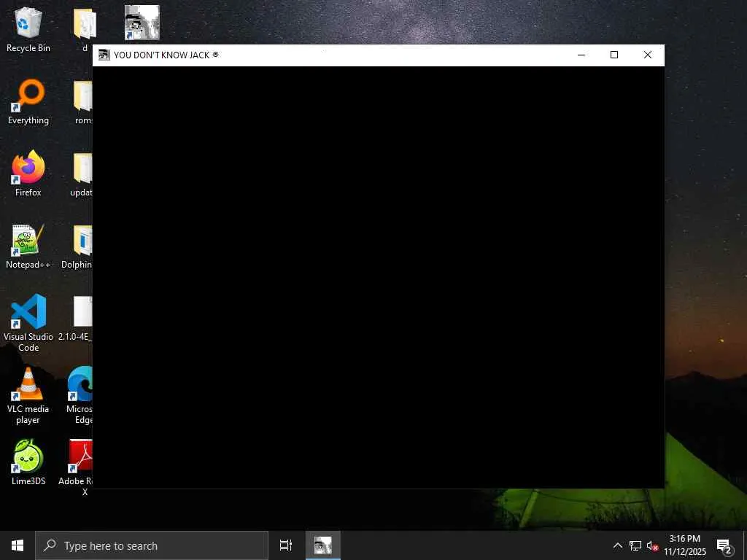The height and width of the screenshot is (560, 747).
Task: Click the YOU DON'T KNOW JACK title bar icon
Action: click(104, 55)
